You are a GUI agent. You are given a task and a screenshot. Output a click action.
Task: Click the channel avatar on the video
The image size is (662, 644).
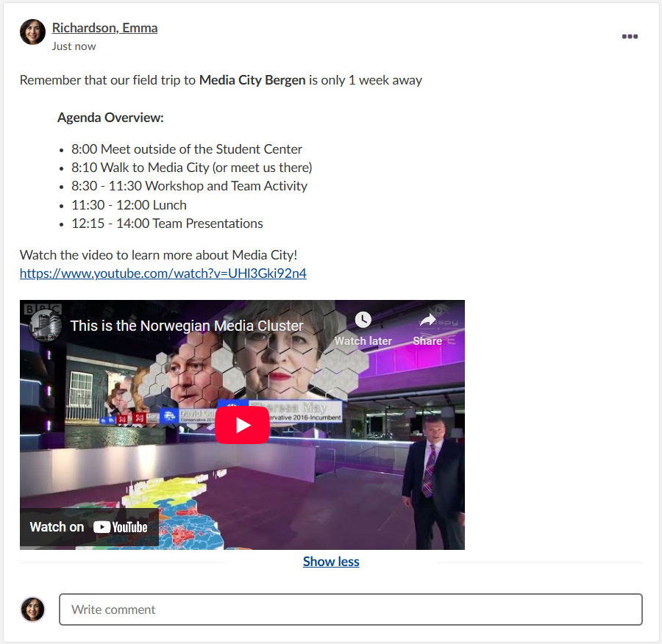point(45,325)
